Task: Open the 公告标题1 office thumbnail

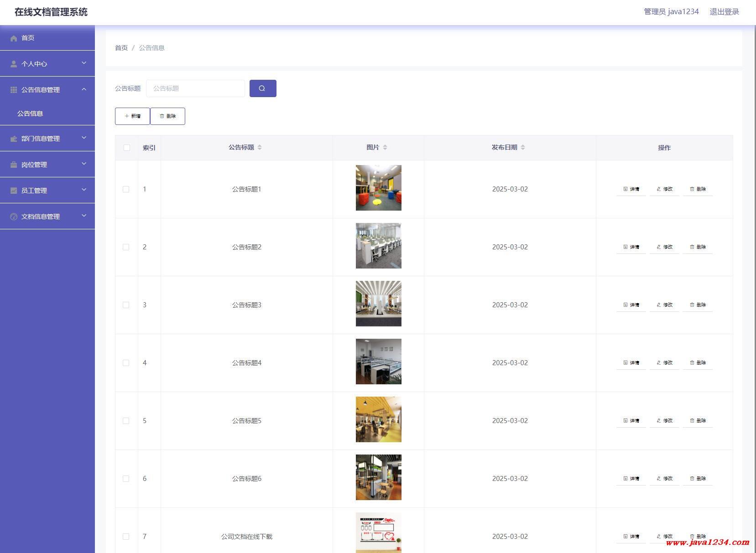Action: 379,188
